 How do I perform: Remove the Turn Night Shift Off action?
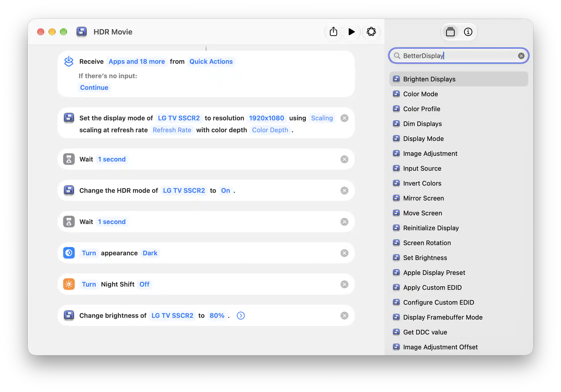344,284
